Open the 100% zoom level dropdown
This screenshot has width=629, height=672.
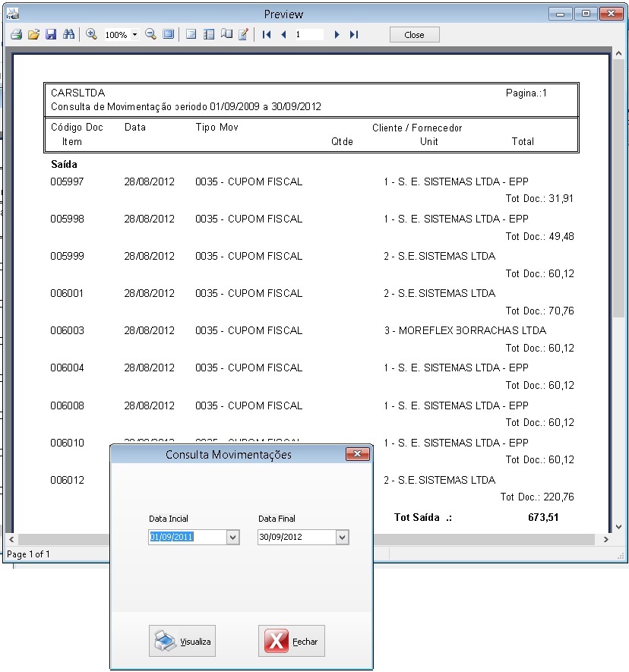[x=134, y=35]
